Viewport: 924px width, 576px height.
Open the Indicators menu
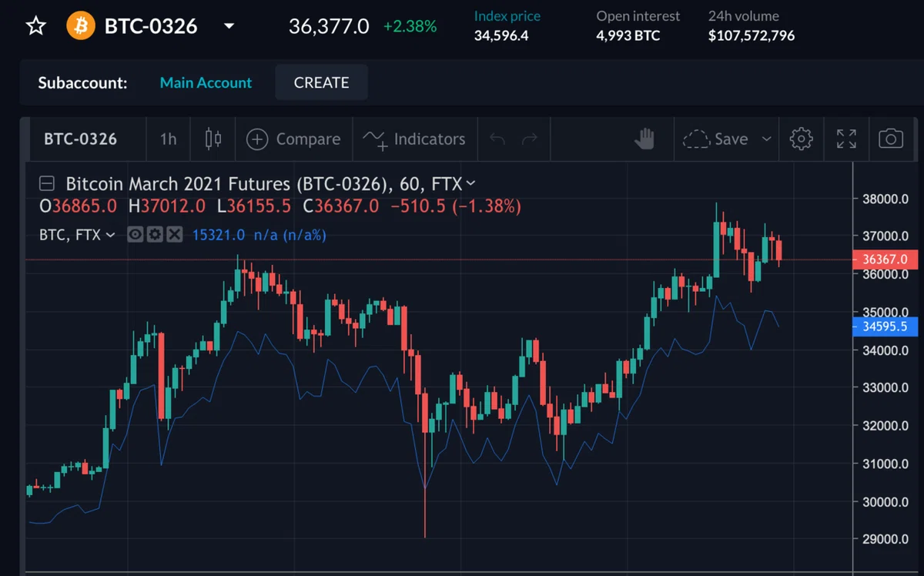(414, 139)
